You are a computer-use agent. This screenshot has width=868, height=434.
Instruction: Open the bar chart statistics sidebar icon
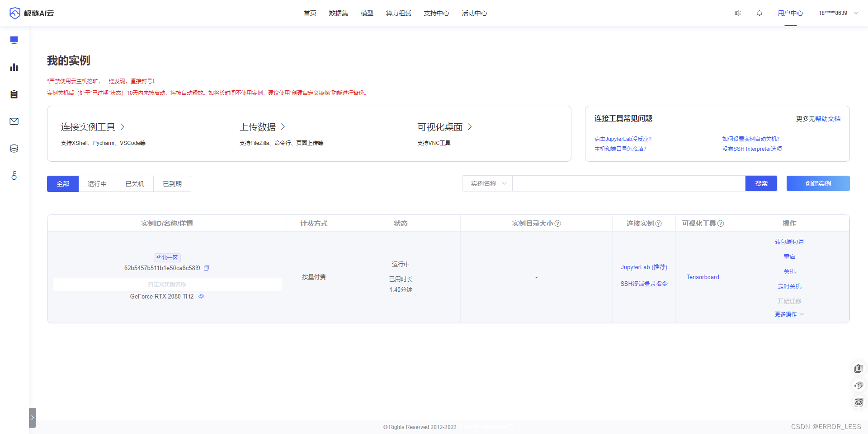(x=14, y=67)
